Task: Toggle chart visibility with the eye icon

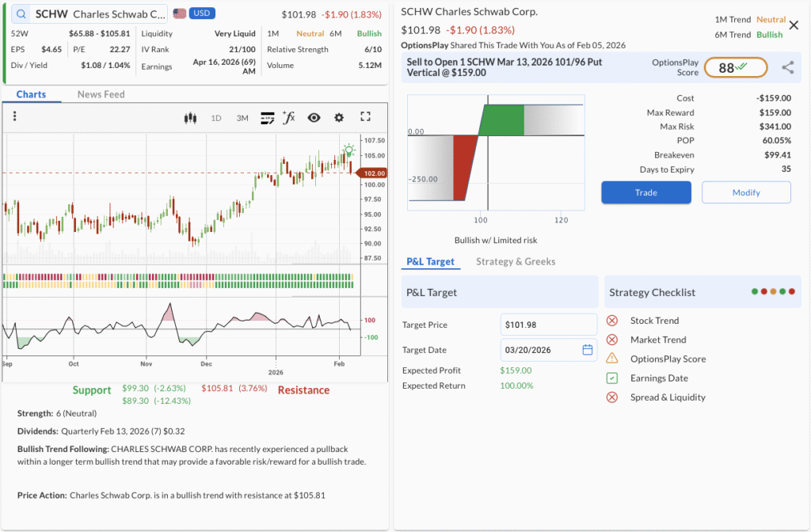Action: [314, 118]
